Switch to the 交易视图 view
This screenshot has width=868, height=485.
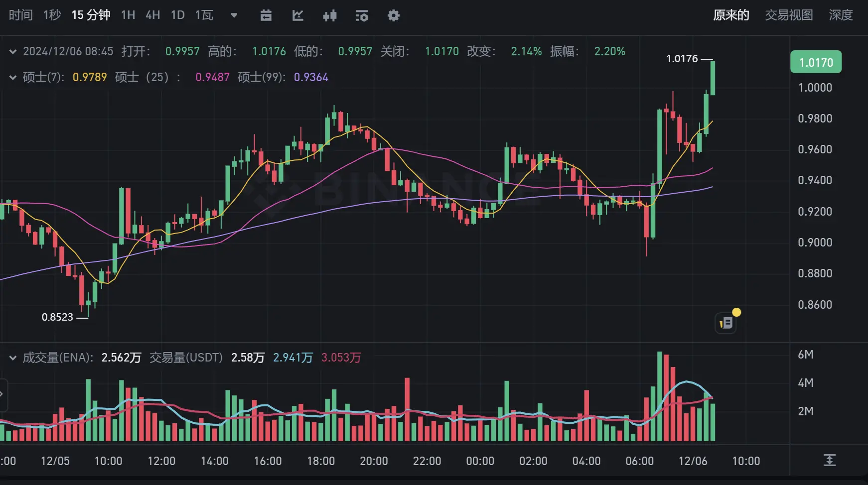pos(788,15)
